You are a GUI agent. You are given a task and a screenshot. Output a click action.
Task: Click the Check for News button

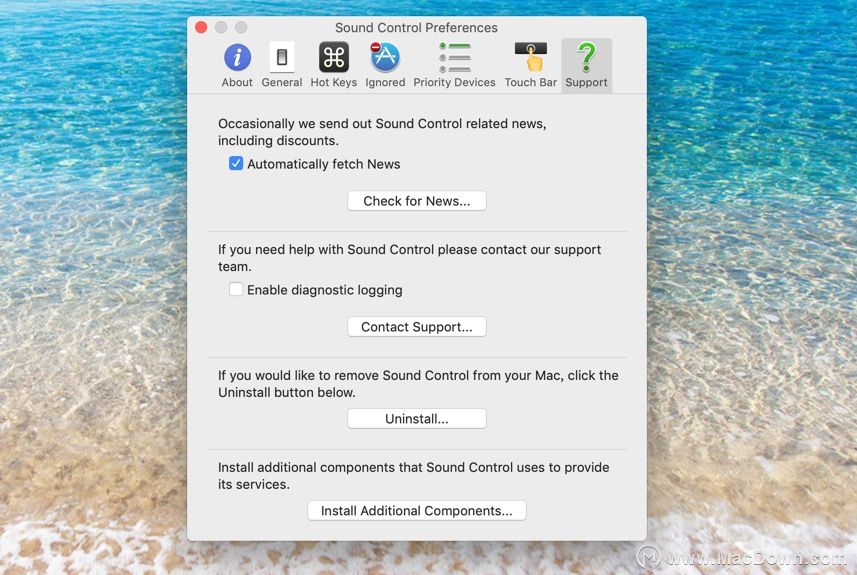coord(416,201)
